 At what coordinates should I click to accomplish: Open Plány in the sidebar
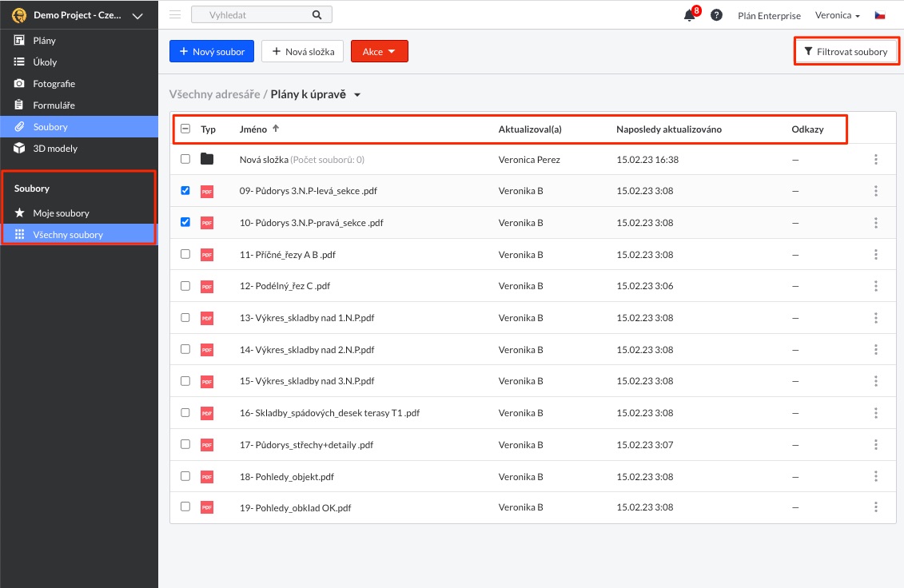tap(79, 41)
